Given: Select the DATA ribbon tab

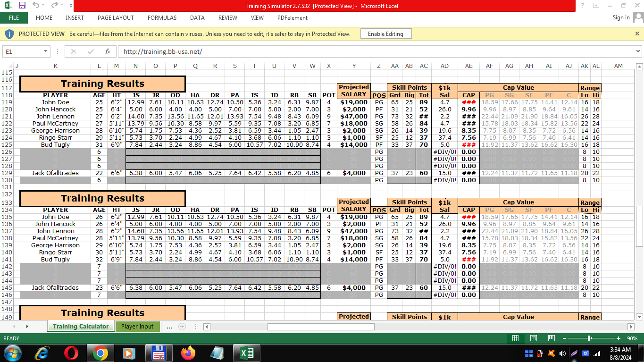Looking at the screenshot, I should tap(197, 17).
